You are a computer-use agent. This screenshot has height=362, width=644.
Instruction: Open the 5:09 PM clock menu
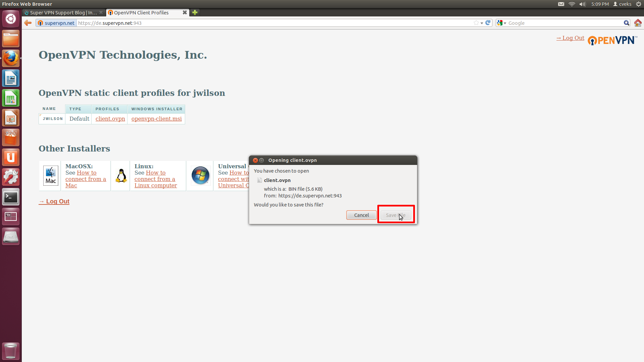pos(600,4)
